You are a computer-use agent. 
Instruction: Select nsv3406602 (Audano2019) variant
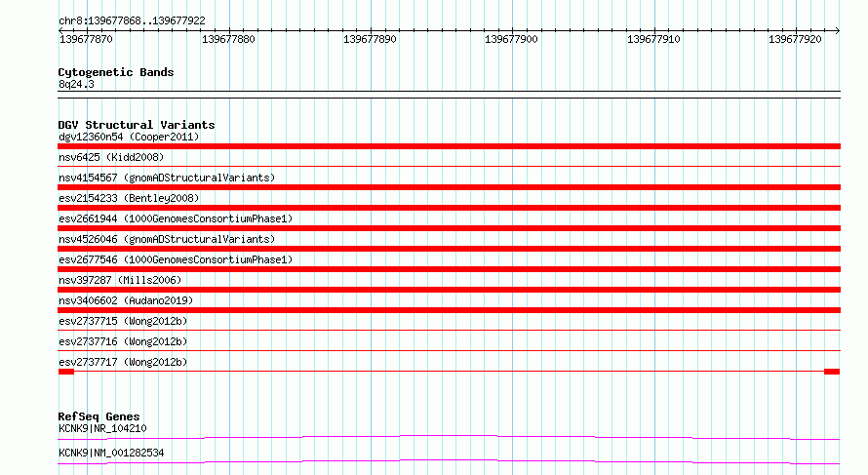(126, 300)
